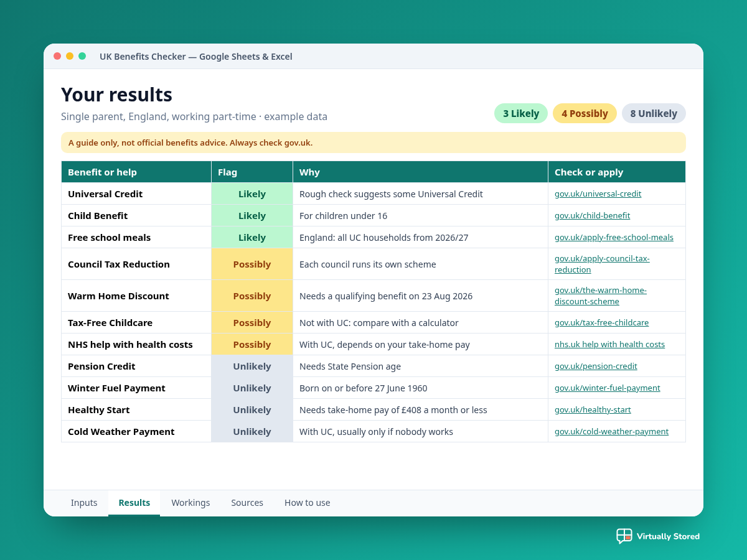Open gov.uk/winter-fuel-payment link
The image size is (747, 560).
607,388
